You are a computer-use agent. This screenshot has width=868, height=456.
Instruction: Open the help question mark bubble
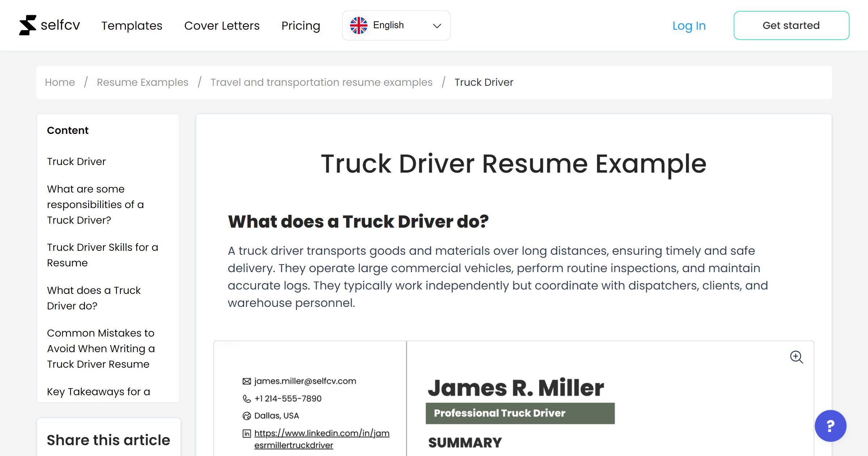coord(830,426)
